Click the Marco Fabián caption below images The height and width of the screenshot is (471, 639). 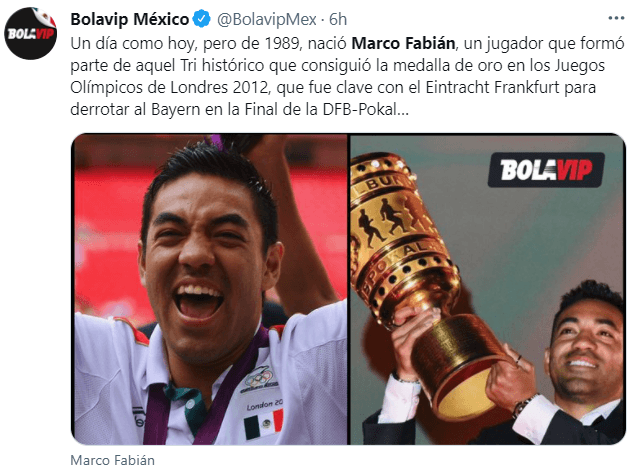112,460
